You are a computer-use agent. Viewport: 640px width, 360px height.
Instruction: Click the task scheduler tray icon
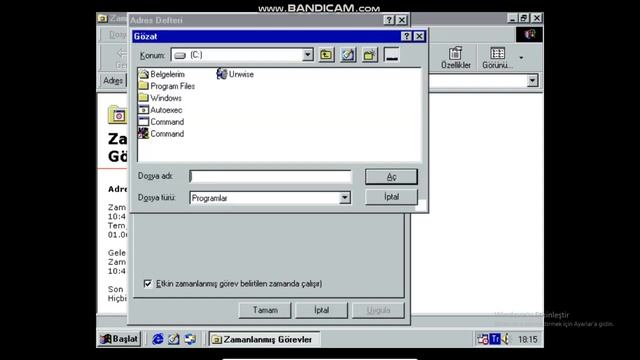[x=483, y=339]
